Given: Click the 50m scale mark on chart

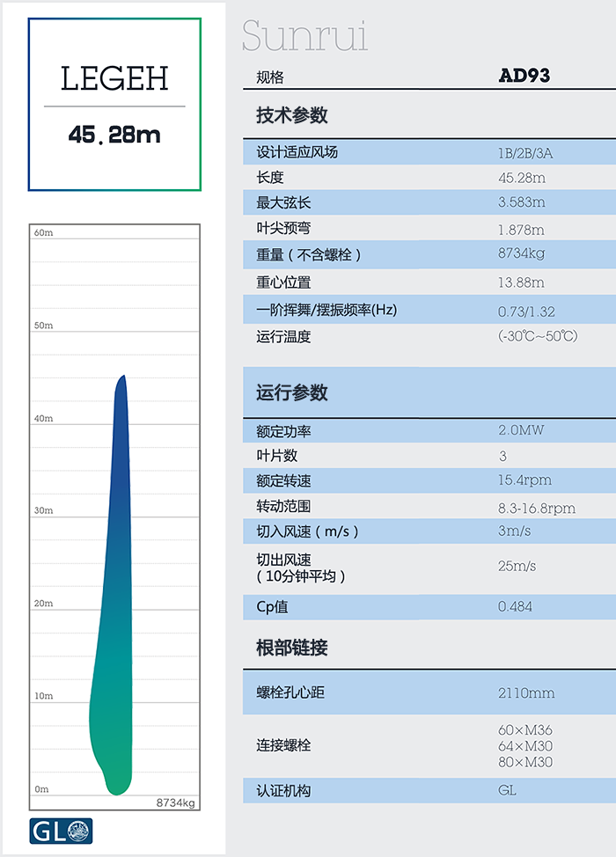Looking at the screenshot, I should 43,326.
